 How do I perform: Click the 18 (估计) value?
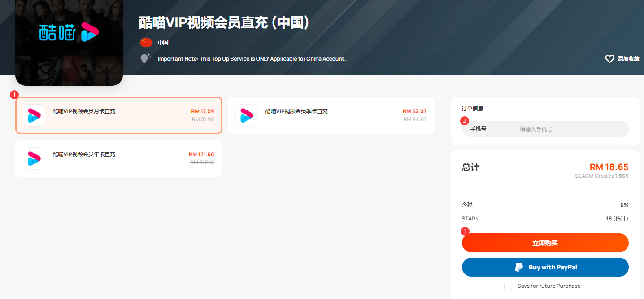pos(617,219)
